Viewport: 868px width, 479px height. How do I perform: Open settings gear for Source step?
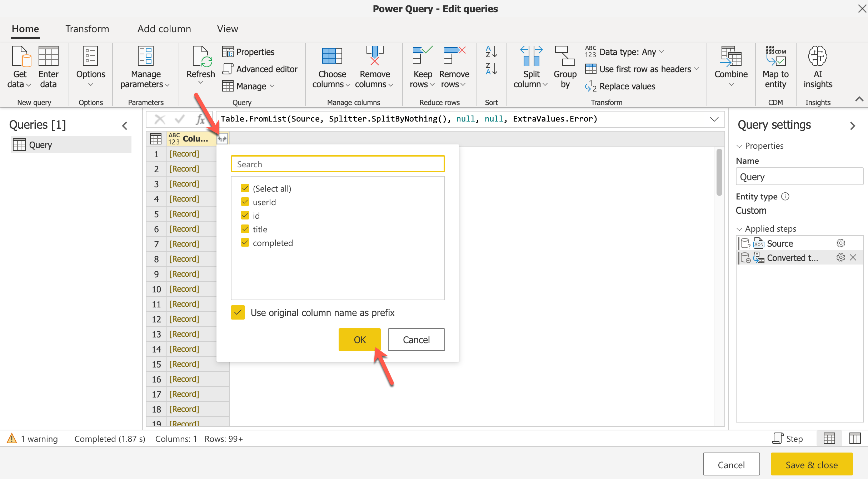[840, 243]
